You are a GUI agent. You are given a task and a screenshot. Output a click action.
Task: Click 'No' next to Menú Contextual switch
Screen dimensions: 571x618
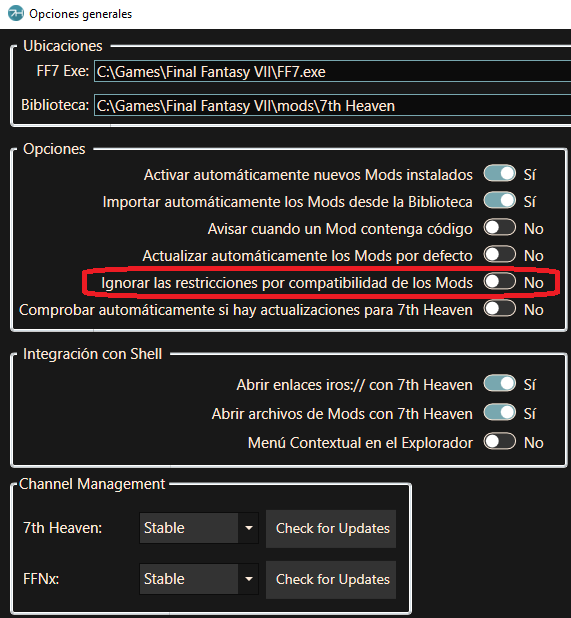pyautogui.click(x=534, y=443)
